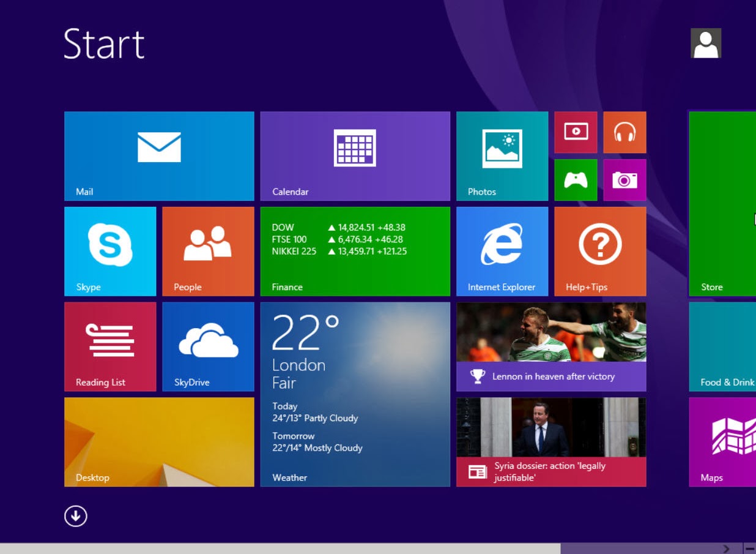This screenshot has height=554, width=756.
Task: Click the 22° temperature reading
Action: [305, 332]
